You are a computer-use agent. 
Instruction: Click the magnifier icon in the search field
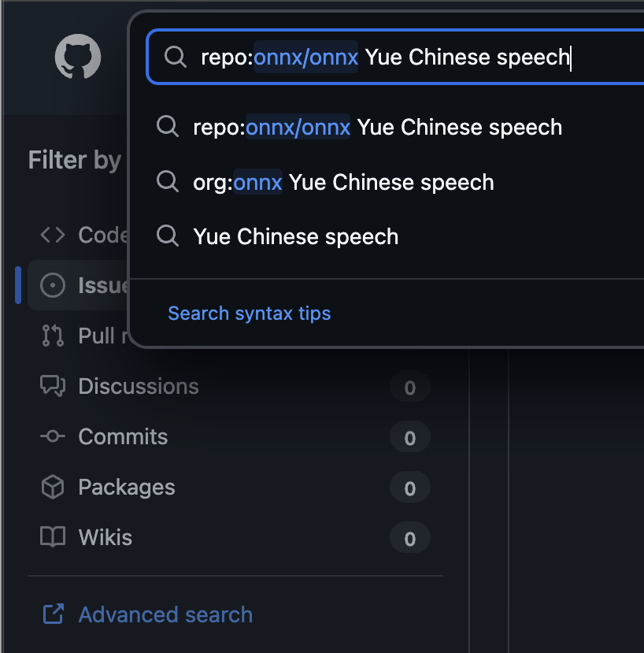(x=174, y=57)
